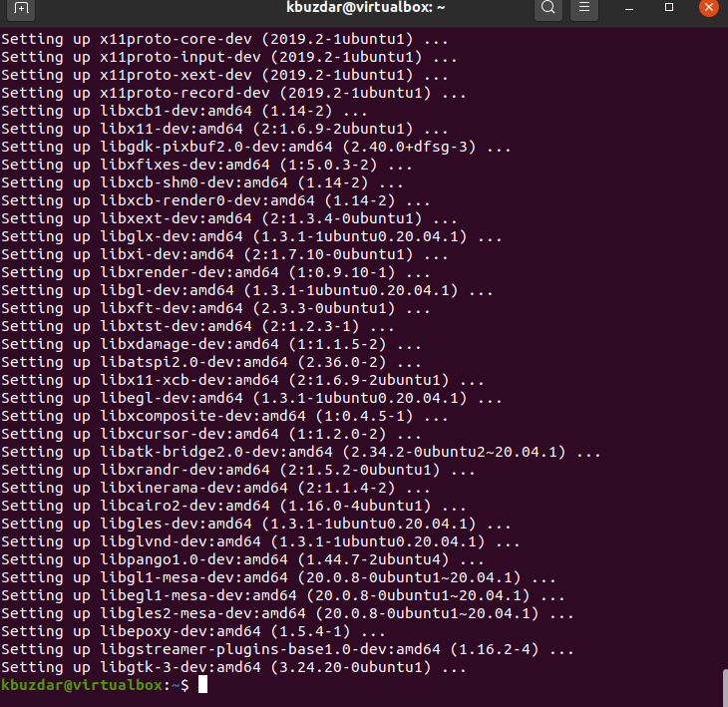Click the libgles2-mesa-dev line

(288, 613)
